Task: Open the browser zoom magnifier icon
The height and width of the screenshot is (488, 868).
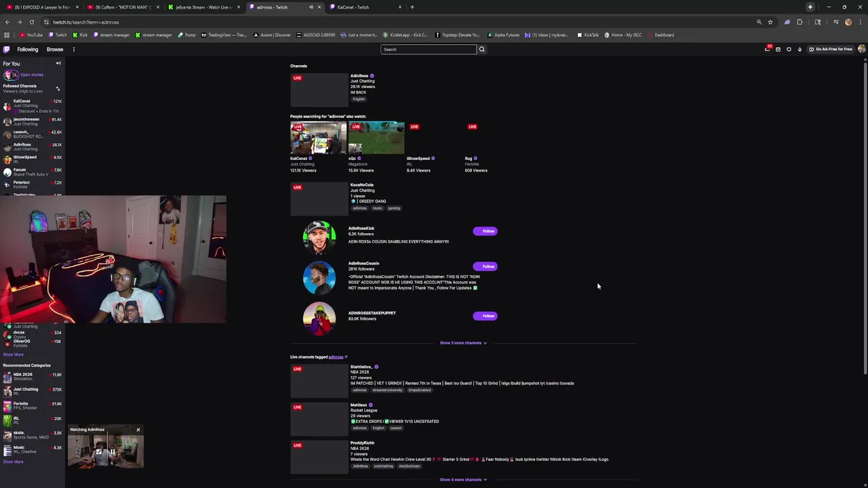Action: click(759, 22)
